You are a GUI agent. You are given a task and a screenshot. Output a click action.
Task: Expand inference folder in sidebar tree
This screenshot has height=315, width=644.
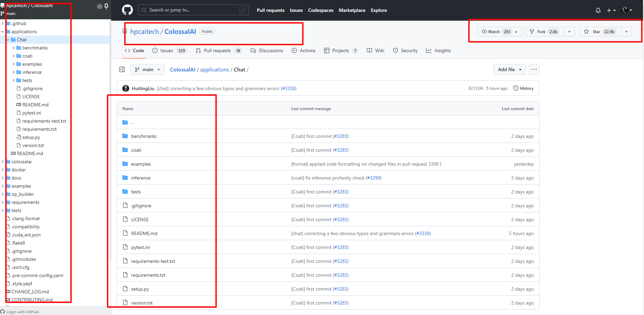click(x=14, y=72)
